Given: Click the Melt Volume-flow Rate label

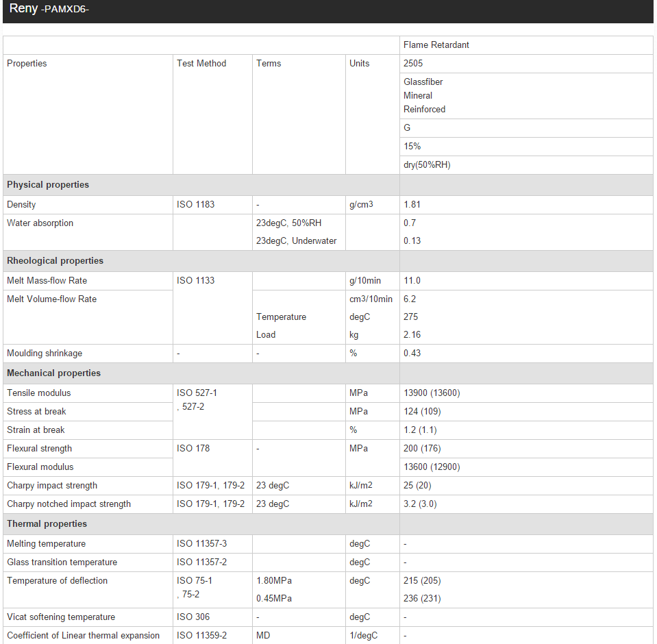Looking at the screenshot, I should point(51,299).
